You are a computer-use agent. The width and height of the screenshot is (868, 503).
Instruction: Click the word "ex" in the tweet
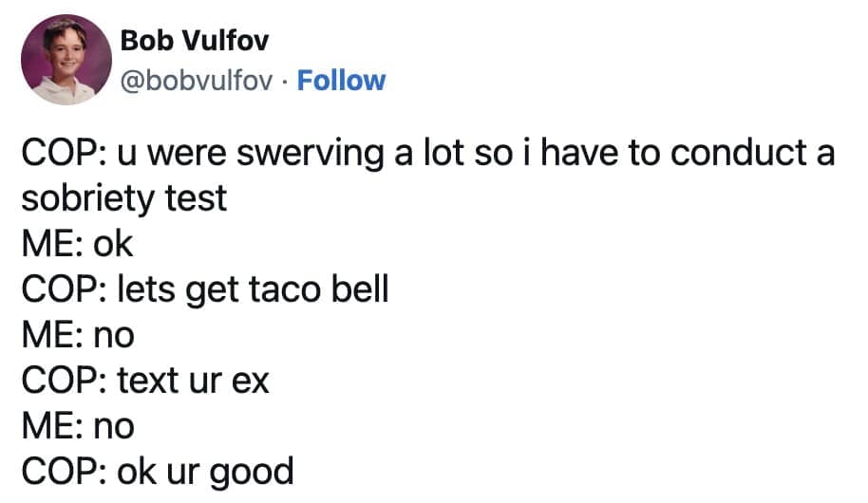pyautogui.click(x=252, y=380)
